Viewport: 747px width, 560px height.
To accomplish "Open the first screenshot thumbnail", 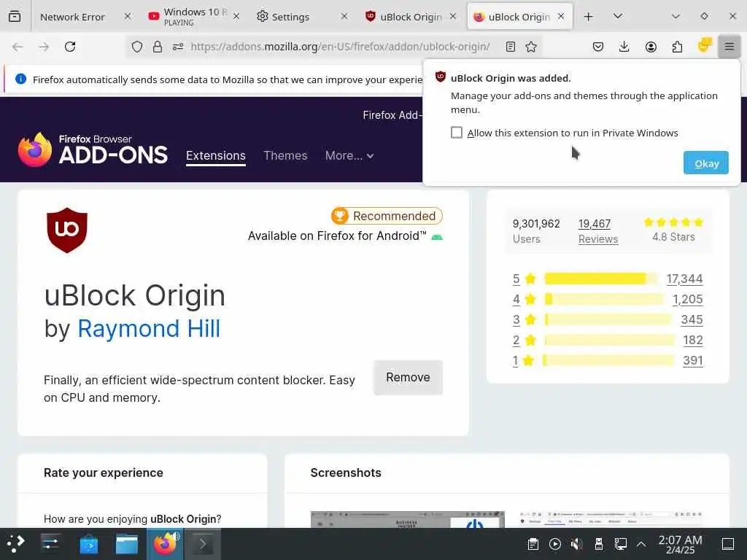I will point(407,519).
